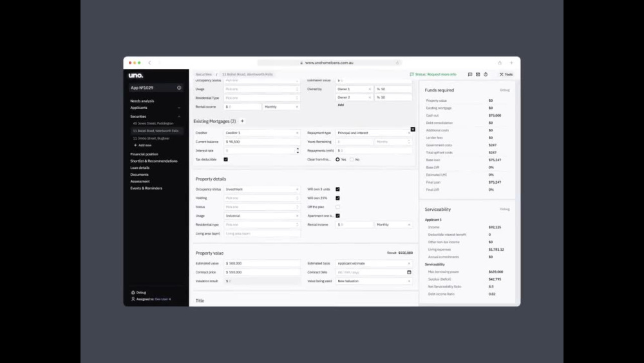Clear Owner 1 selection
Screen dimensions: 644x363
point(369,89)
